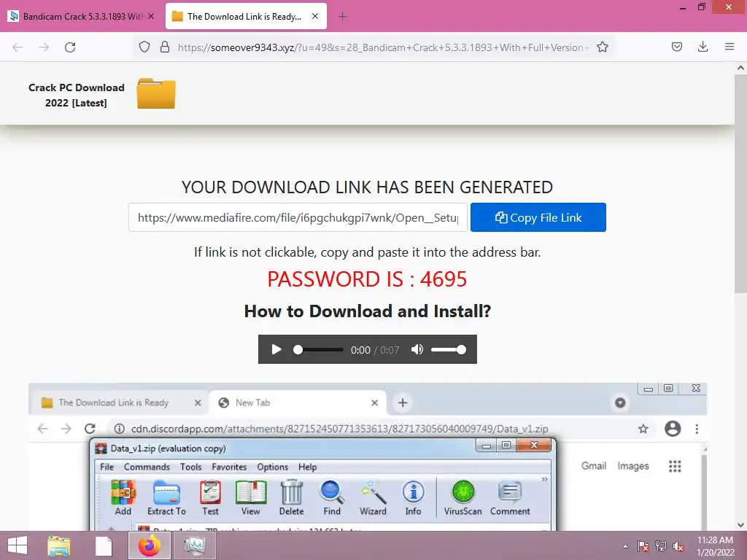Image resolution: width=747 pixels, height=560 pixels.
Task: Click the WinRAR Test icon in tutorial image
Action: 210,498
